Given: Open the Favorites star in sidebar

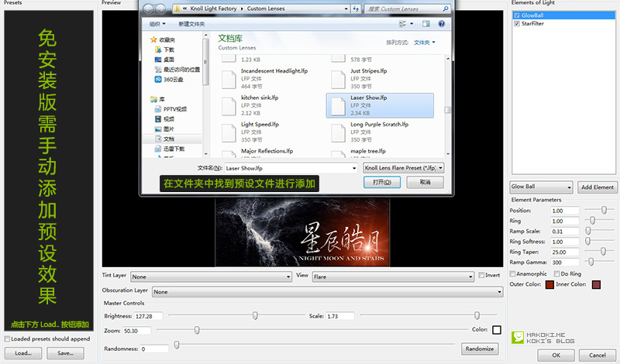Looking at the screenshot, I should [153, 39].
